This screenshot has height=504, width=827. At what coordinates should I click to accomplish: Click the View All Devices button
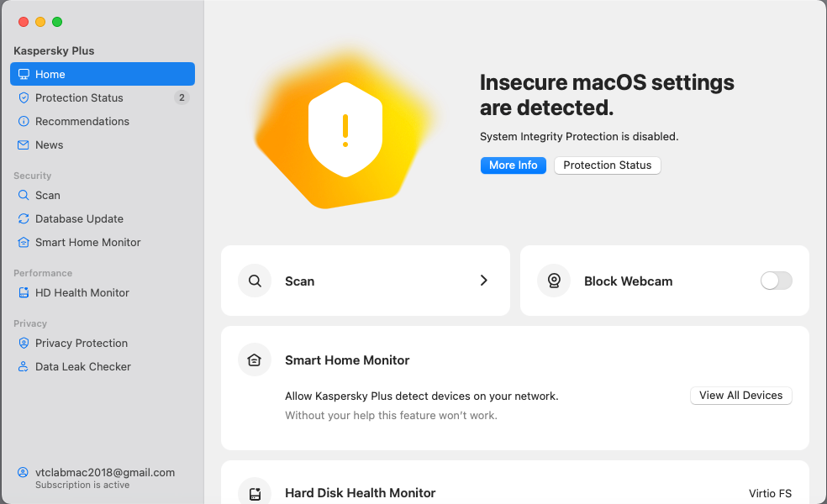coord(740,396)
